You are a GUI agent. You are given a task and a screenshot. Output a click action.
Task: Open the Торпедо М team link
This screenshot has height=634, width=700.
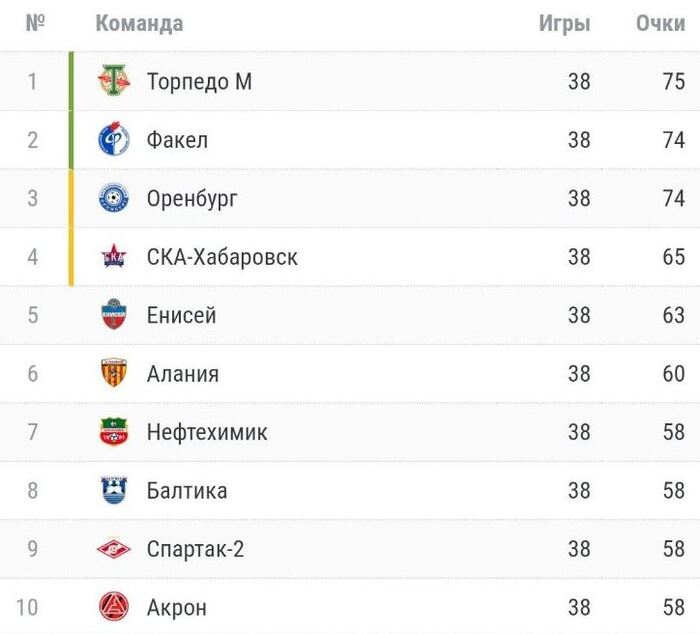[x=199, y=81]
